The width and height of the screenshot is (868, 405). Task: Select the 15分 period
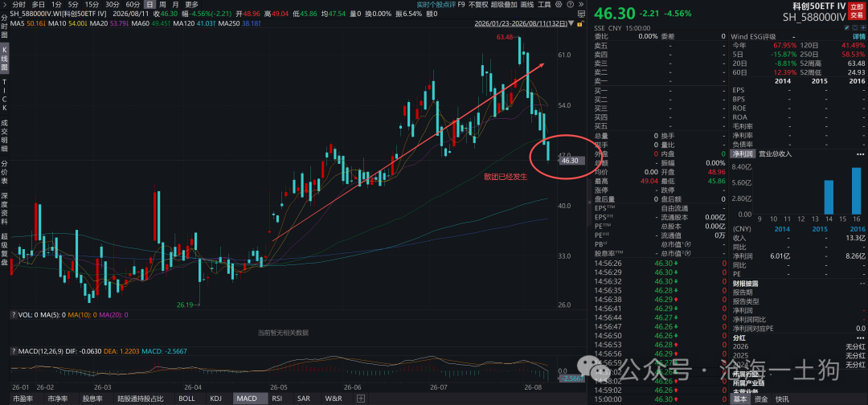pyautogui.click(x=92, y=5)
